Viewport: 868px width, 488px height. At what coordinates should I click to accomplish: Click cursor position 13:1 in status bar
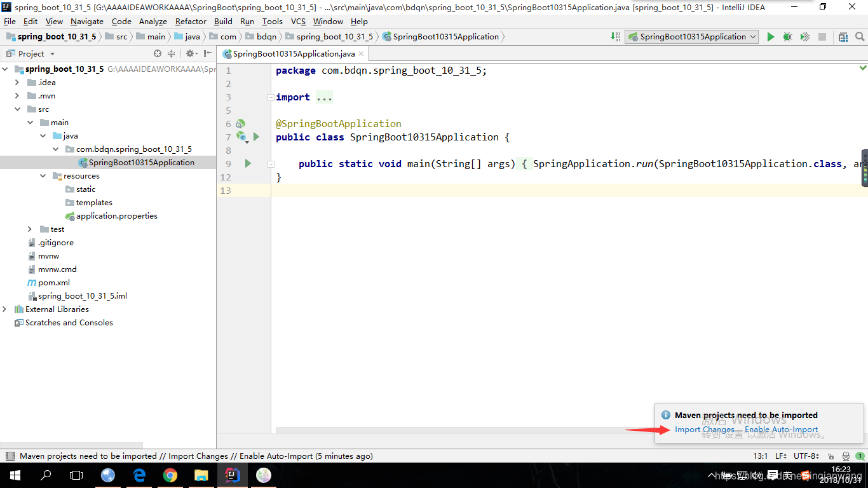coord(761,456)
